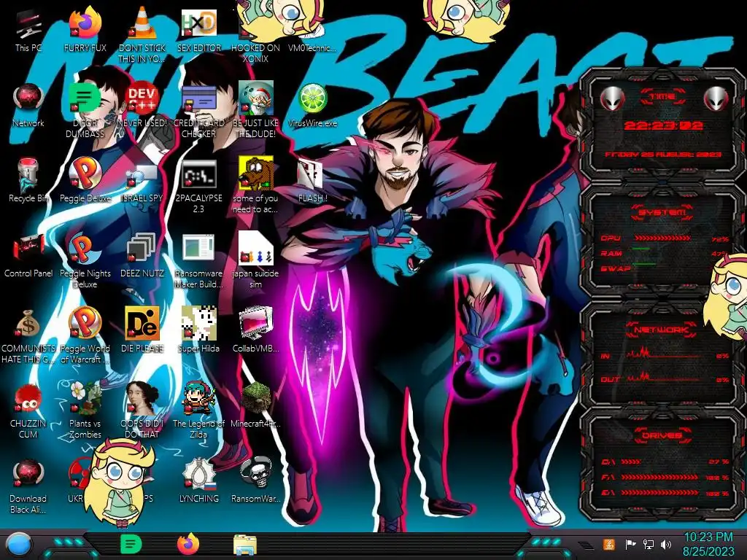Select the 2PACALYPSE 2.3 console icon
Image resolution: width=747 pixels, height=560 pixels.
click(x=198, y=186)
